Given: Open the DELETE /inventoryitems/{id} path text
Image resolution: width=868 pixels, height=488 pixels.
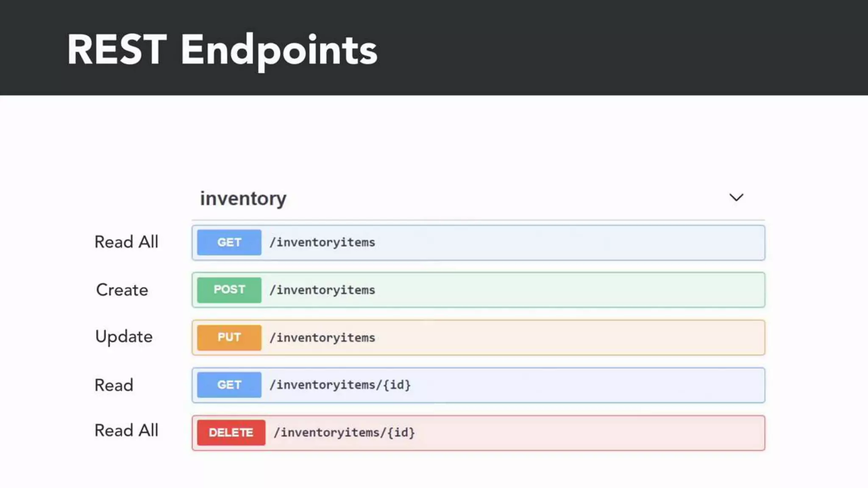Looking at the screenshot, I should tap(344, 433).
